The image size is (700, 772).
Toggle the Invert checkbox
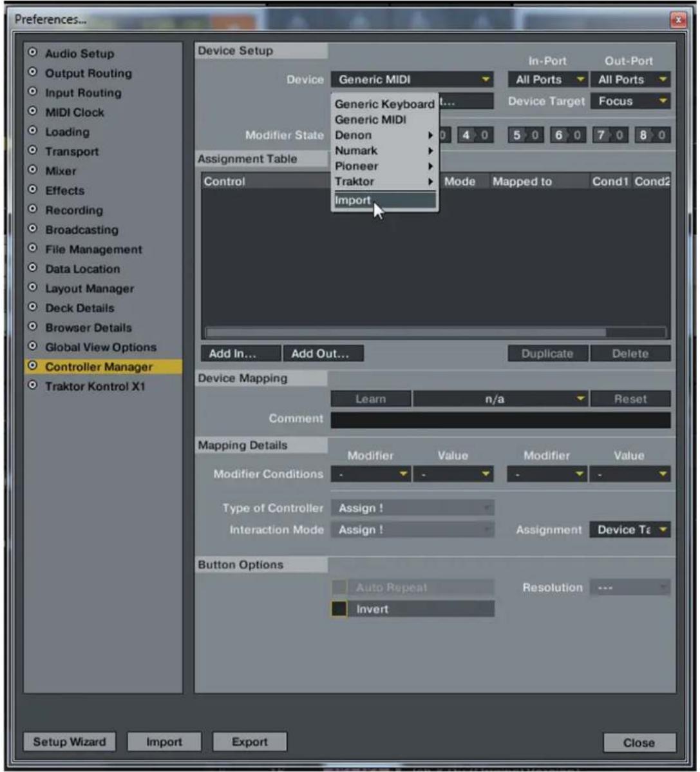pyautogui.click(x=339, y=609)
